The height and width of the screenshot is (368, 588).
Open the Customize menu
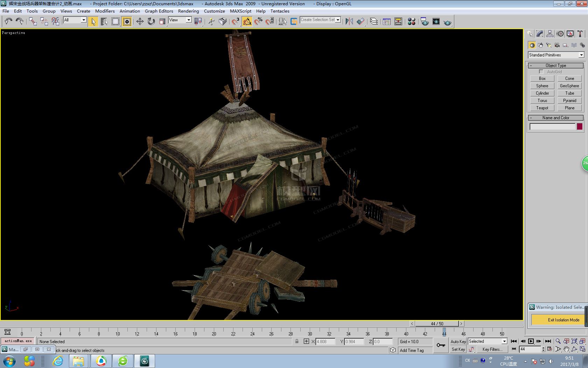pyautogui.click(x=214, y=11)
